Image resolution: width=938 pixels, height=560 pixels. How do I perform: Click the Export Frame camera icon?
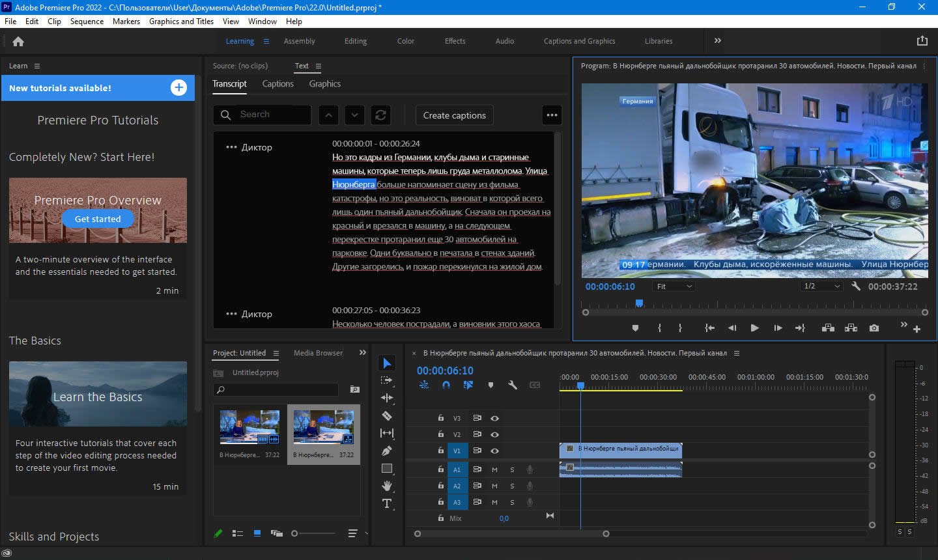tap(874, 328)
